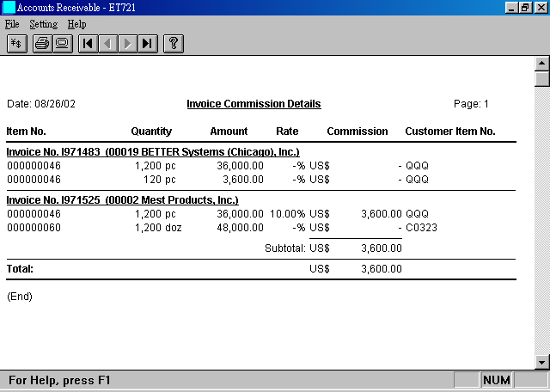Click the 'Page: 1' text
Screen dimensions: 550x392
point(471,104)
